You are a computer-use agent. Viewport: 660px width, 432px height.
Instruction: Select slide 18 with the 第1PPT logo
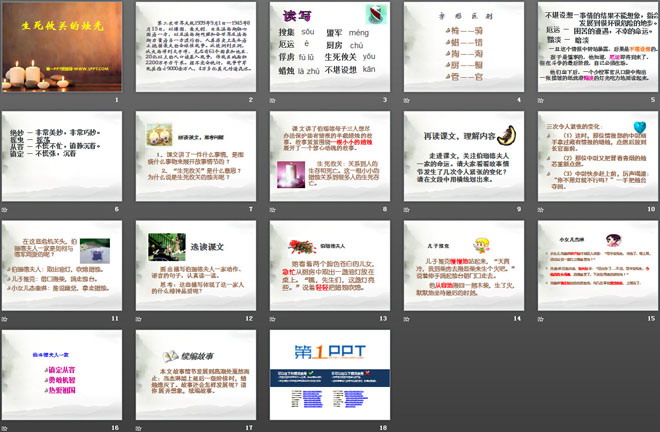[330, 375]
